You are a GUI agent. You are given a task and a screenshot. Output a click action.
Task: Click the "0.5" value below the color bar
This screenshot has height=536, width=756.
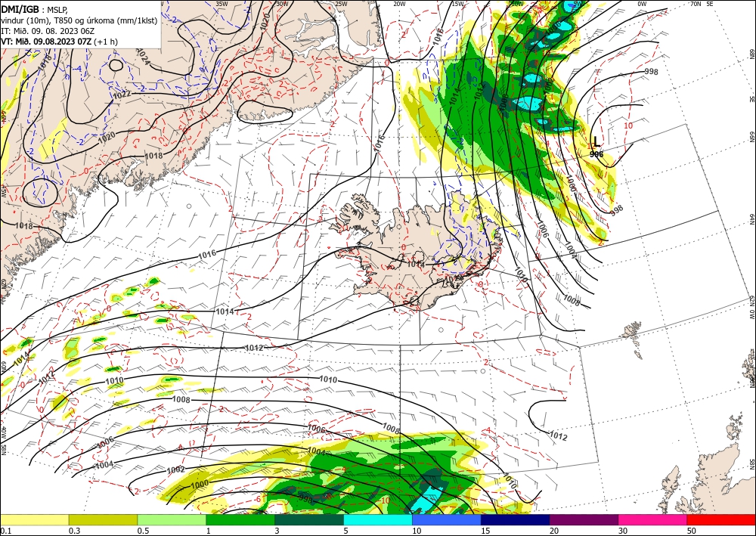pyautogui.click(x=143, y=531)
